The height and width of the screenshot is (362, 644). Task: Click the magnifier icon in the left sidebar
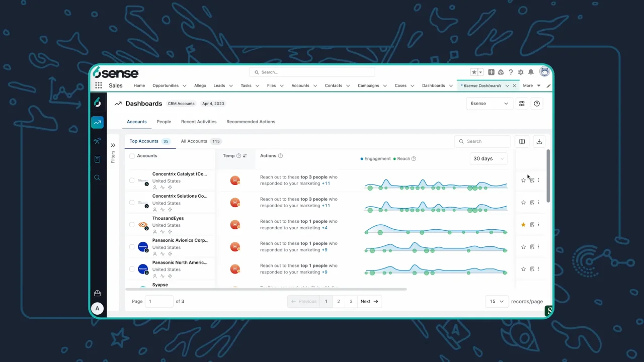(98, 178)
